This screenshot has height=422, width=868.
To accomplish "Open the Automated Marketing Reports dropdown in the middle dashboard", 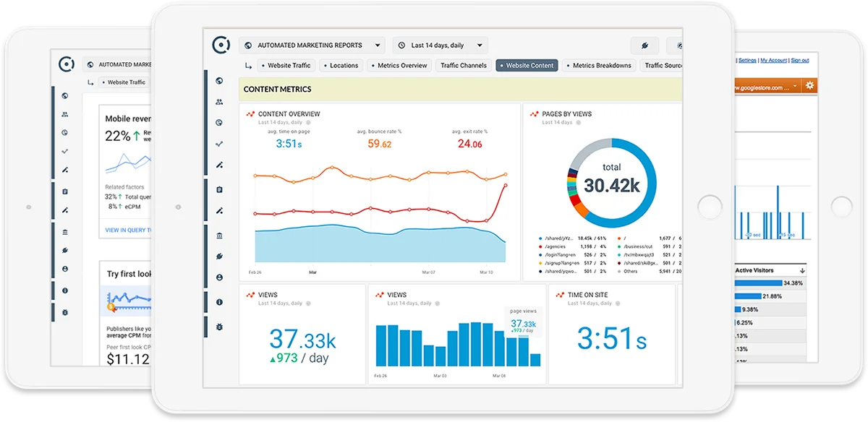I will (x=312, y=46).
